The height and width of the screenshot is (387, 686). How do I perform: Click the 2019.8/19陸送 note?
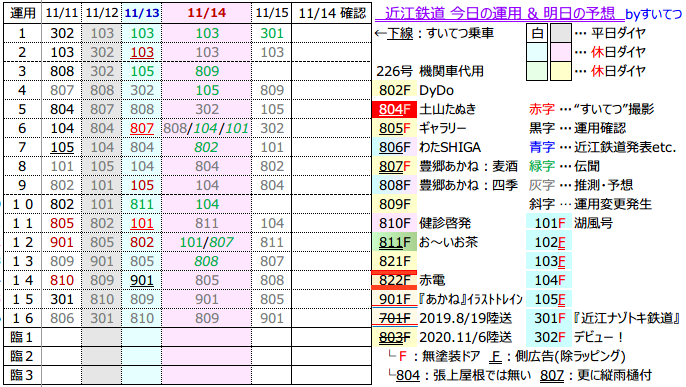coord(466,318)
